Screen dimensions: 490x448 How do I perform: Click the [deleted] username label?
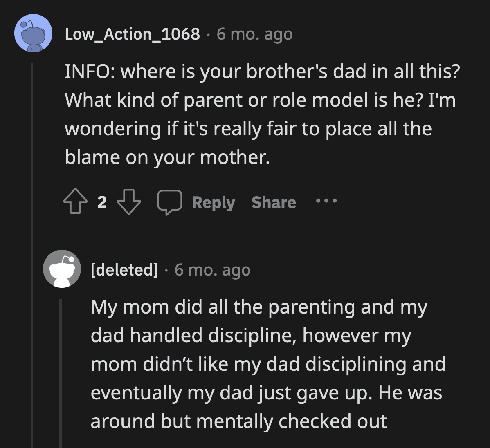[x=123, y=269]
